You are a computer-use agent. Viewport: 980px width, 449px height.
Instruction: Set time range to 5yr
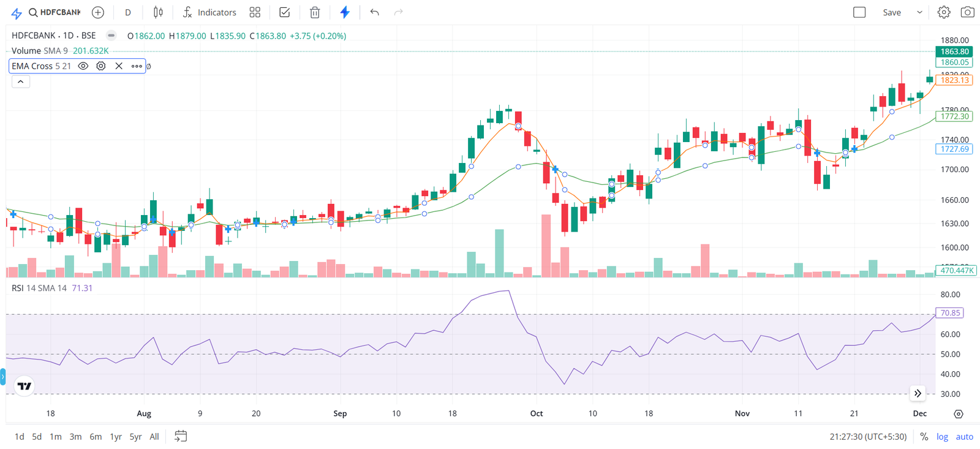[135, 437]
